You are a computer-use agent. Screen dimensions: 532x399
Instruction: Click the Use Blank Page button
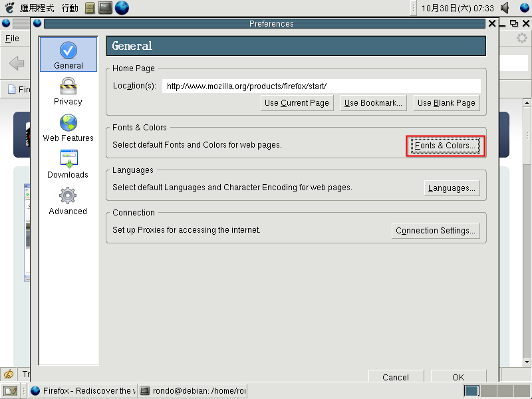click(x=446, y=103)
